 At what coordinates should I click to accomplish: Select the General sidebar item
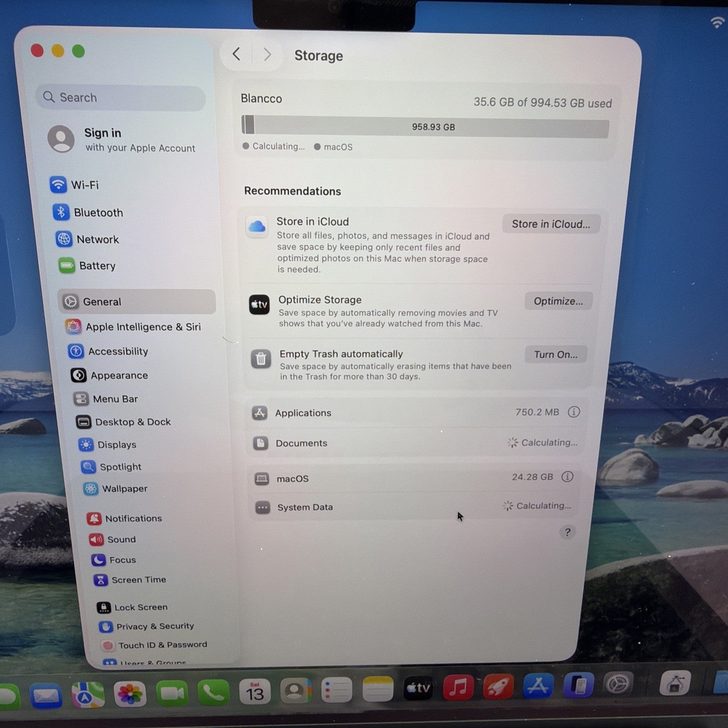coord(137,301)
